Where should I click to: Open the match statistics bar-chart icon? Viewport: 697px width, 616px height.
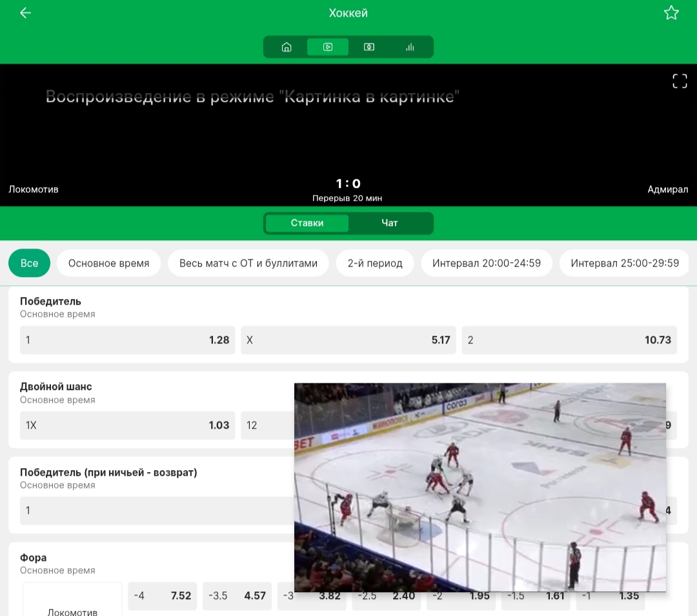click(x=410, y=46)
